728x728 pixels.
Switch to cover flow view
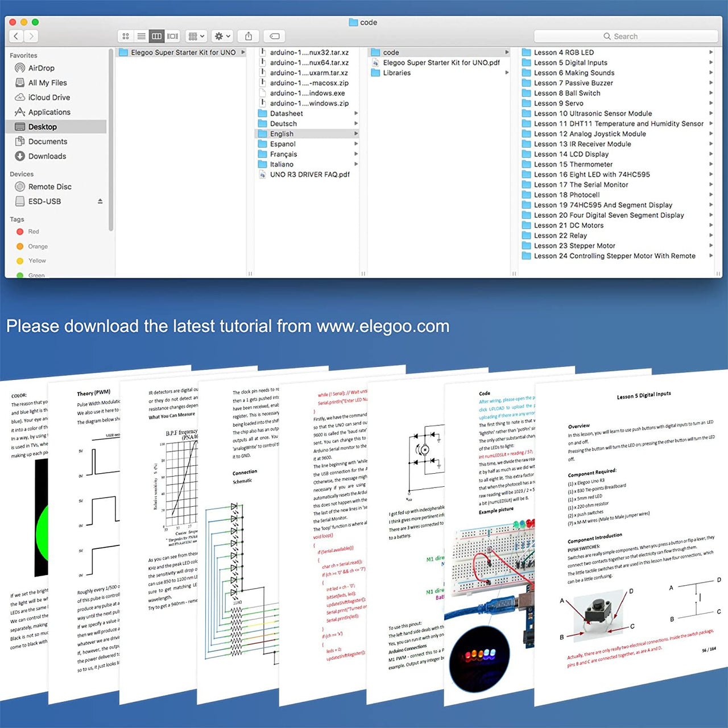173,36
